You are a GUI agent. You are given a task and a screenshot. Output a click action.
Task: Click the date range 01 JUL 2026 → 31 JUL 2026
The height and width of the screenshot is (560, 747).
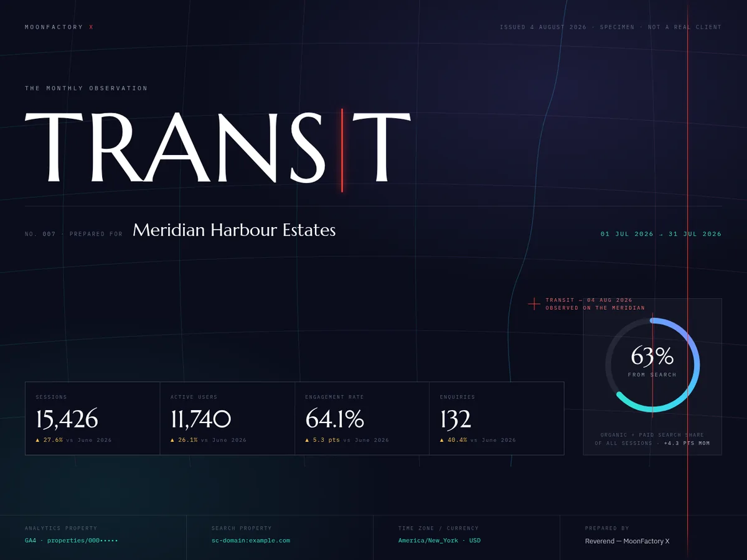click(x=661, y=234)
